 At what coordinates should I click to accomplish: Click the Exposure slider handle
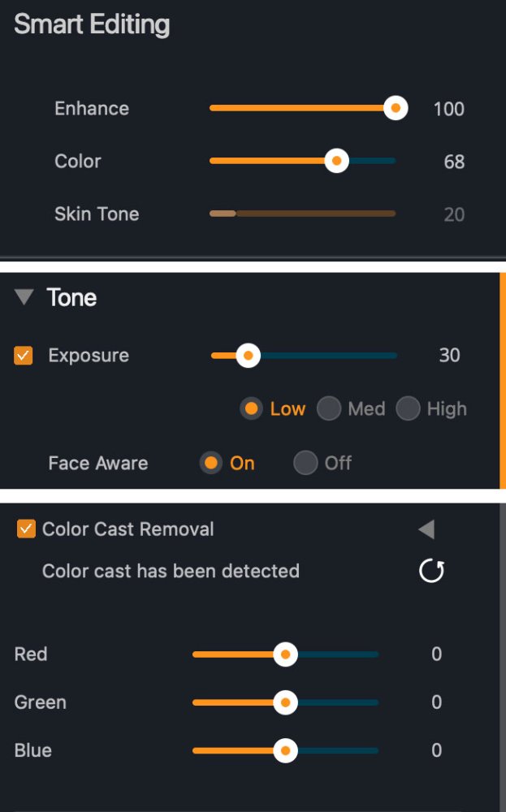tap(249, 355)
